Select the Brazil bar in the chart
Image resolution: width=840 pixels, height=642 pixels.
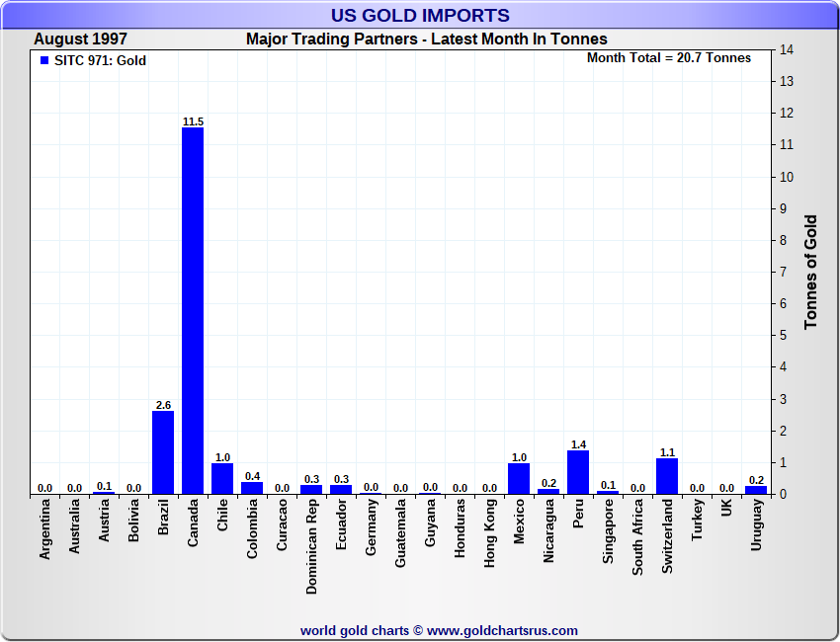pyautogui.click(x=163, y=452)
